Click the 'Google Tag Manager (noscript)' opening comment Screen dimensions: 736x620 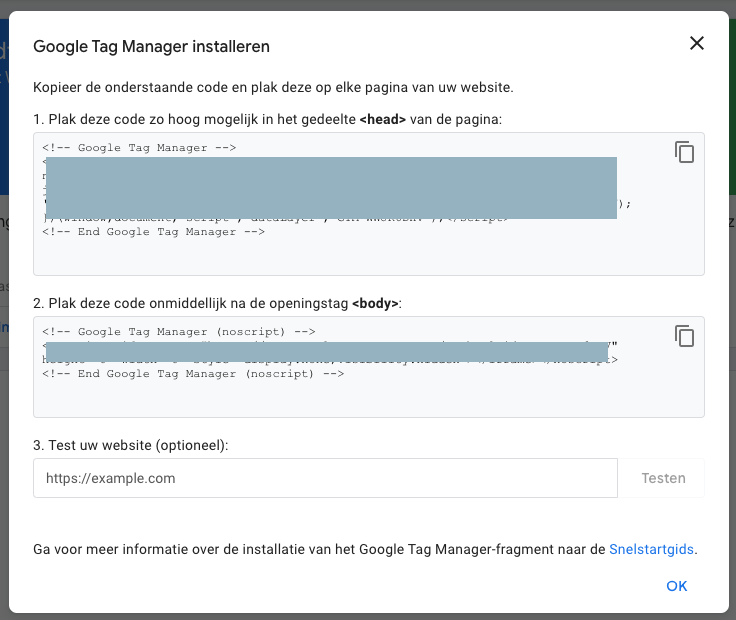point(179,331)
